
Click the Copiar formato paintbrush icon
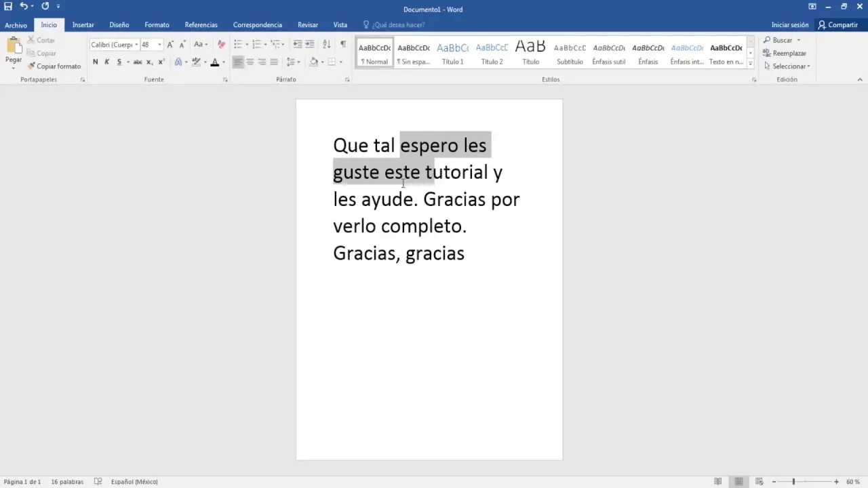coord(31,66)
